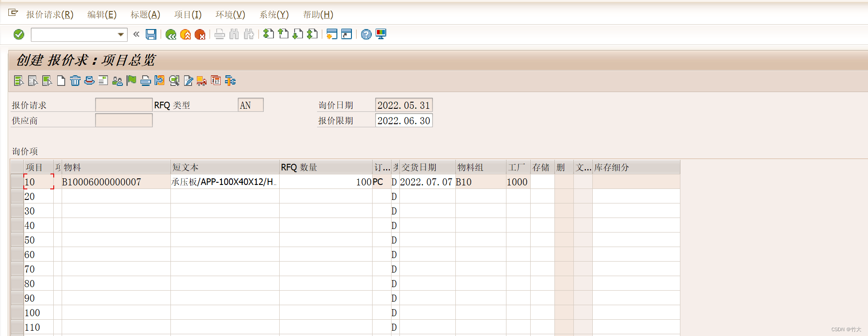868x336 pixels.
Task: Click the select-all corner of item table
Action: (x=17, y=167)
